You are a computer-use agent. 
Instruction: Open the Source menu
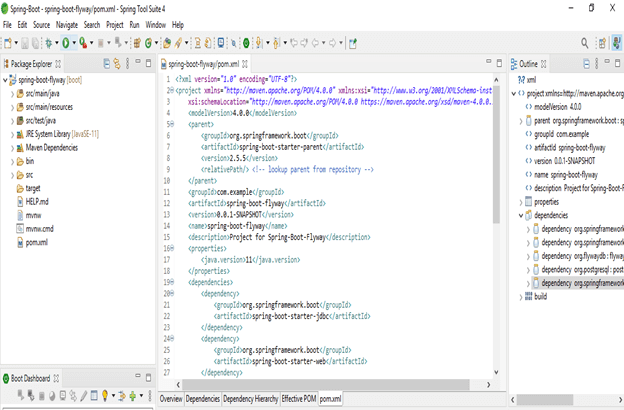41,25
